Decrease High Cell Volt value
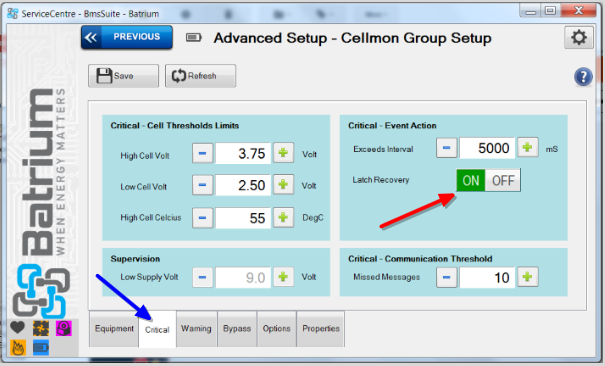The image size is (605, 366). point(202,153)
